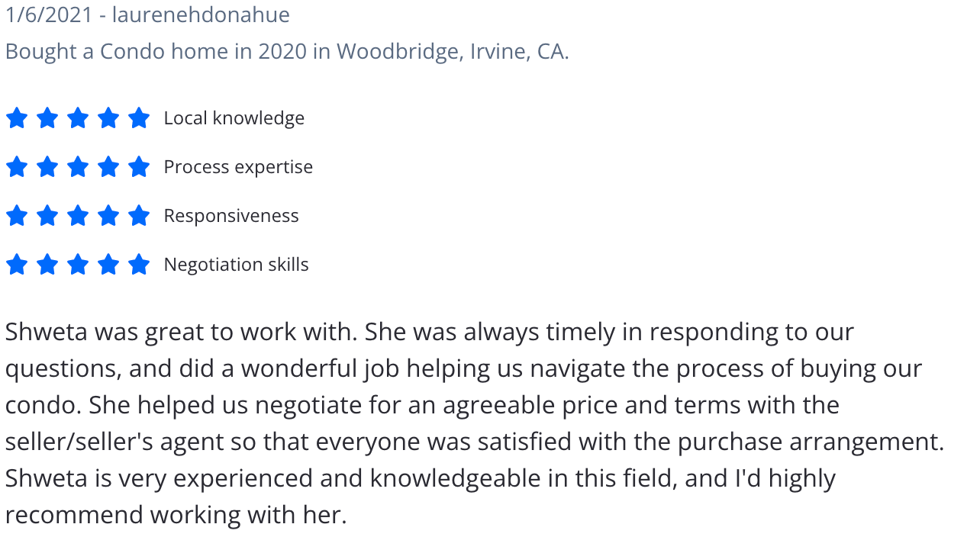
Task: Click the Process expertise label
Action: (238, 167)
